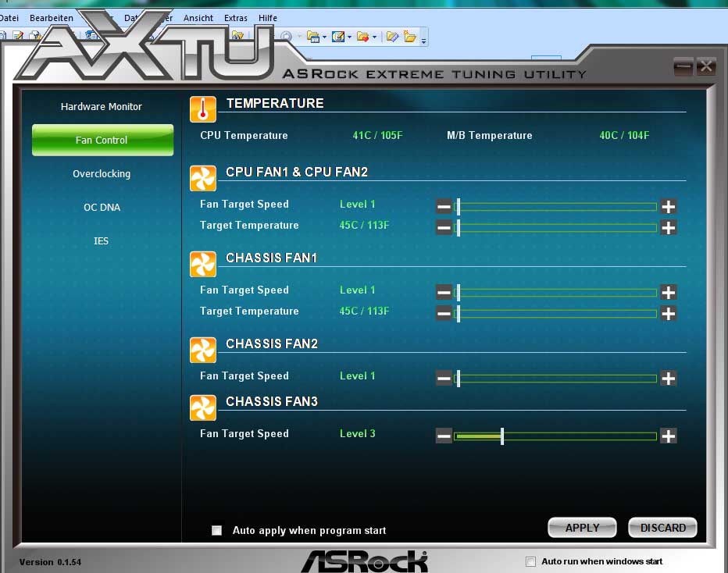Image resolution: width=728 pixels, height=573 pixels.
Task: Click the CPU Temperature value 41C / 105F
Action: (x=377, y=136)
